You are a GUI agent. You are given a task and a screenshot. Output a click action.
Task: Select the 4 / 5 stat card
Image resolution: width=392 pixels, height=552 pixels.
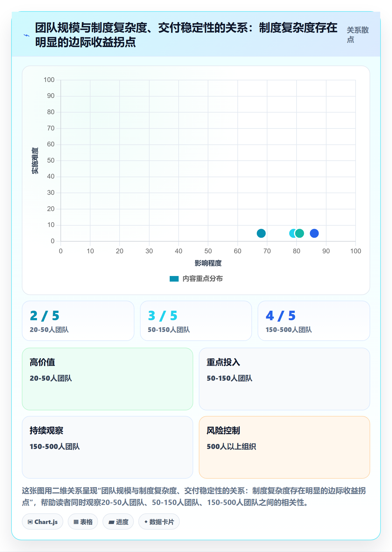314,321
